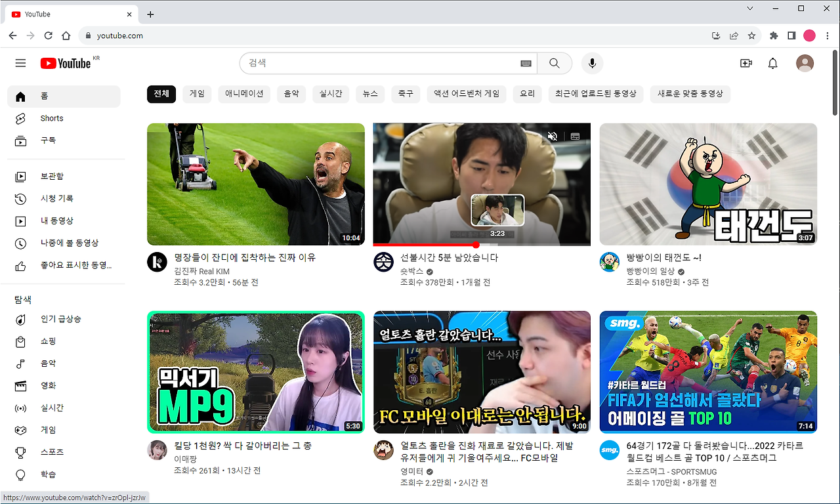Open 인기 급상승 trending in sidebar
This screenshot has height=504, width=840.
tap(64, 319)
